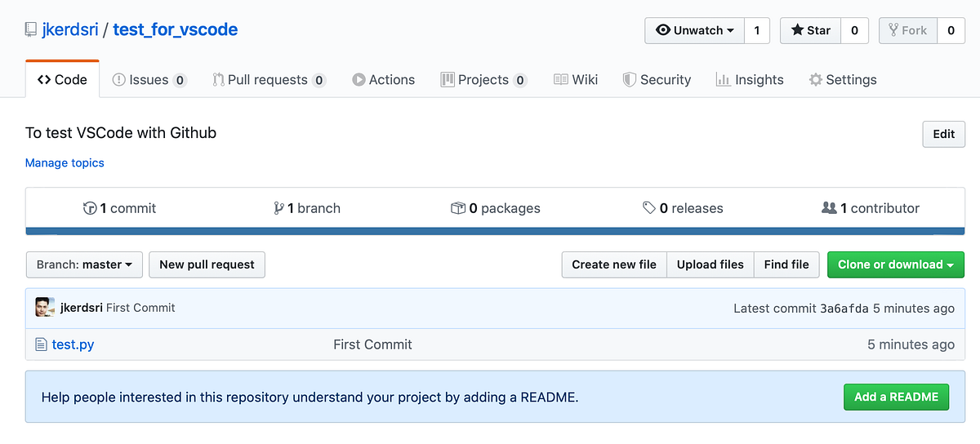View 0 releases
The image size is (980, 444).
pyautogui.click(x=683, y=208)
